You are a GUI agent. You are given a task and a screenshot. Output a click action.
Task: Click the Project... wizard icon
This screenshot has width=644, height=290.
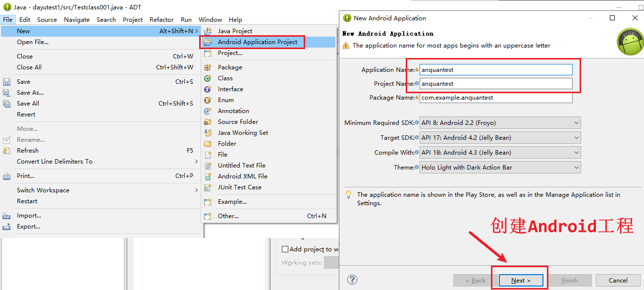pos(208,53)
